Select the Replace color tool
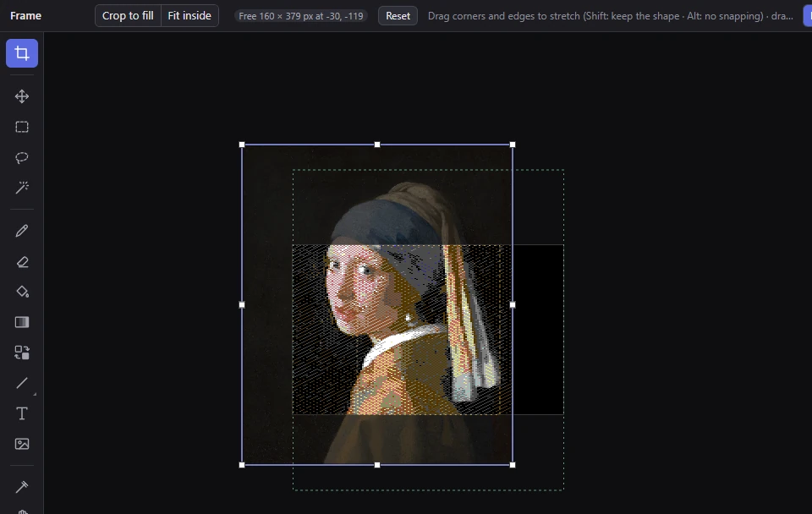 coord(22,353)
